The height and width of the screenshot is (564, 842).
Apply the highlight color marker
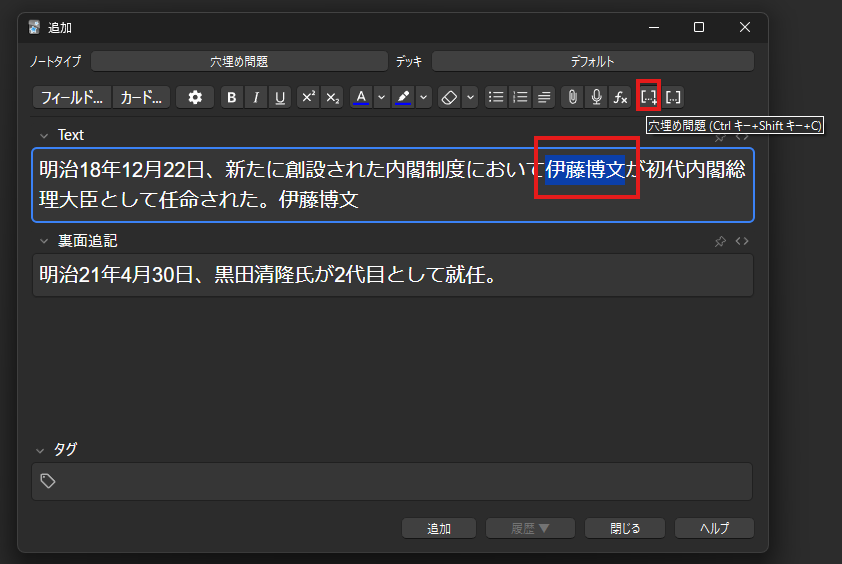(x=403, y=97)
